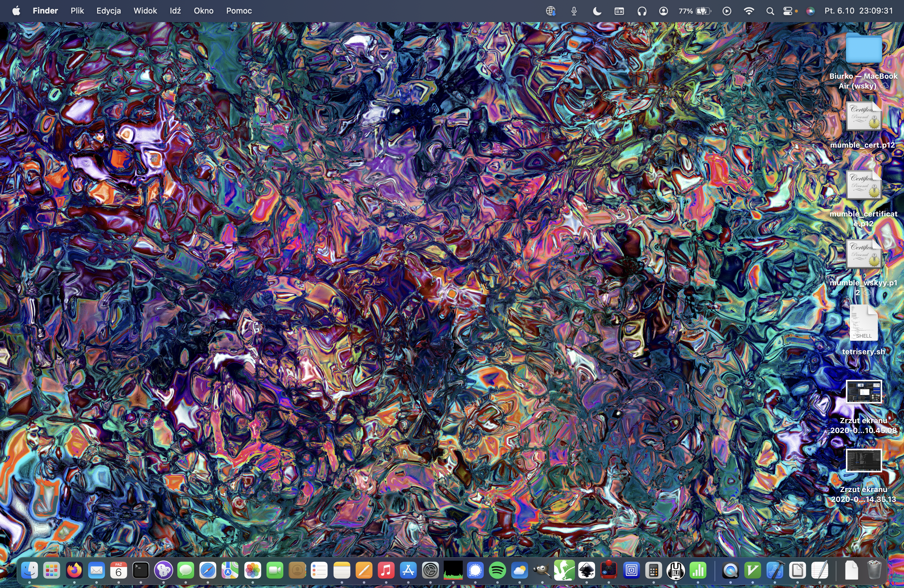This screenshot has height=588, width=904.
Task: Open Firefox from the Dock
Action: pyautogui.click(x=74, y=570)
